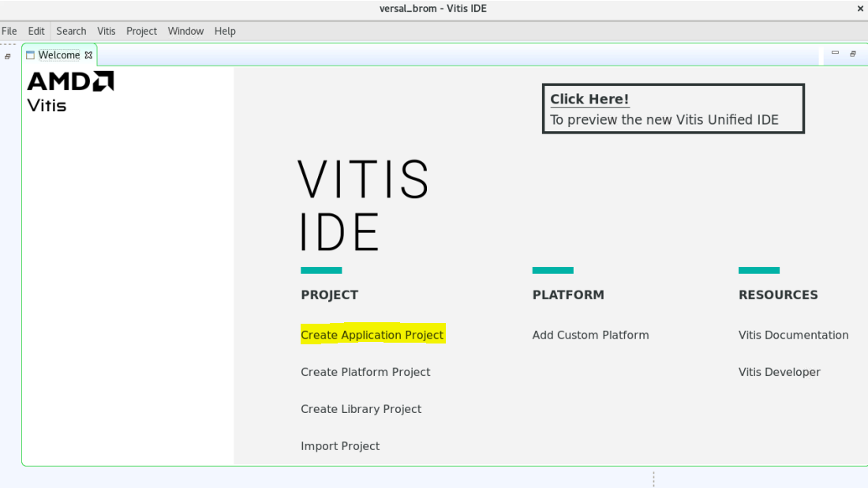The image size is (868, 488).
Task: Open the File menu
Action: click(x=9, y=31)
